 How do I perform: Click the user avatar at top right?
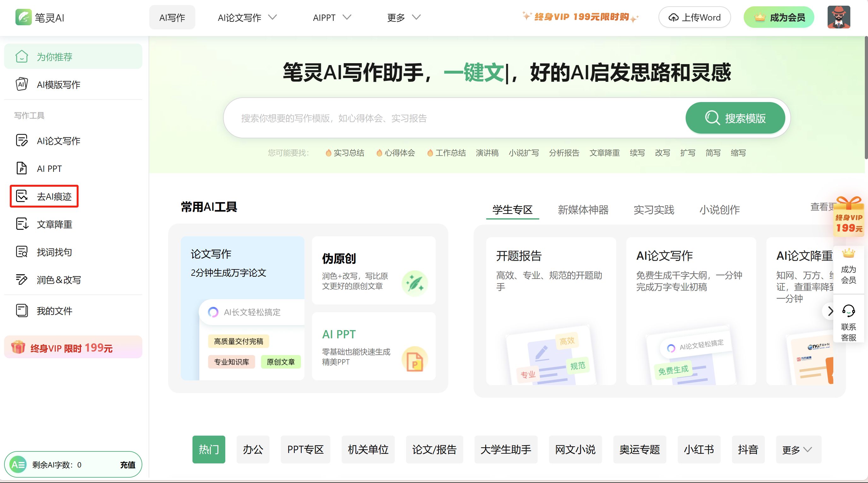click(x=838, y=17)
